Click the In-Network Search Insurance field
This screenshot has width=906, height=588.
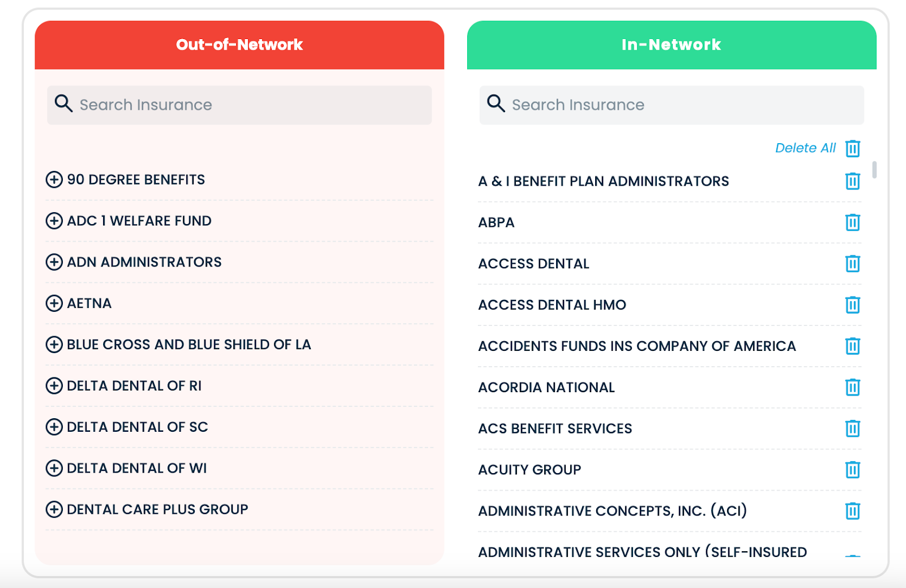point(679,105)
